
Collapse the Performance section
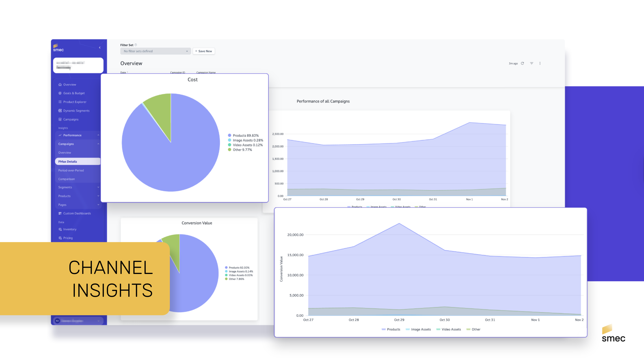pos(98,135)
